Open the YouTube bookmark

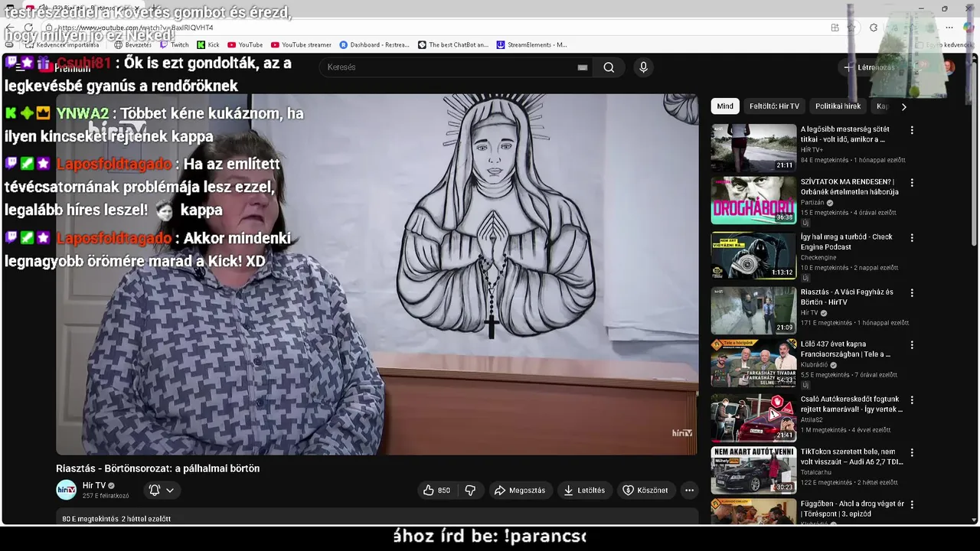[x=245, y=45]
